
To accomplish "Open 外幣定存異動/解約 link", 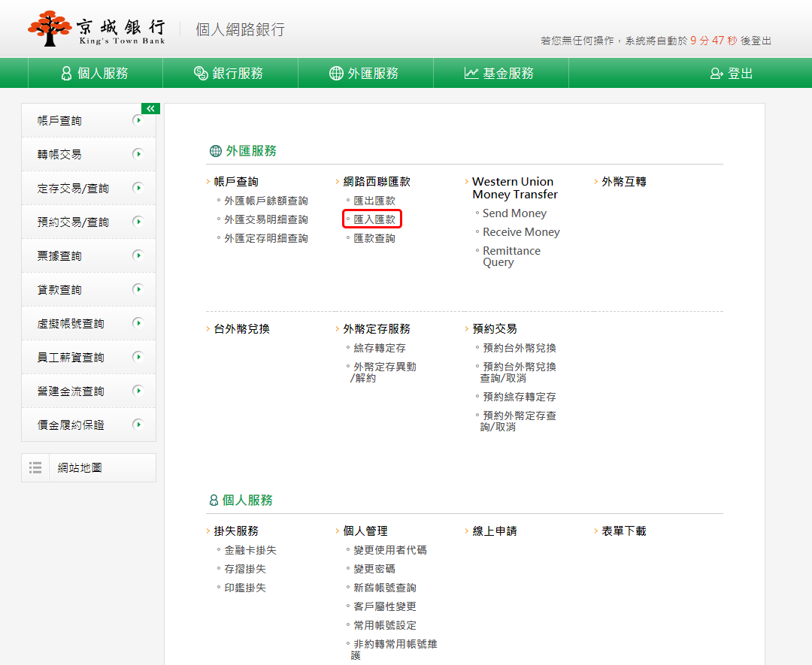I will coord(383,373).
